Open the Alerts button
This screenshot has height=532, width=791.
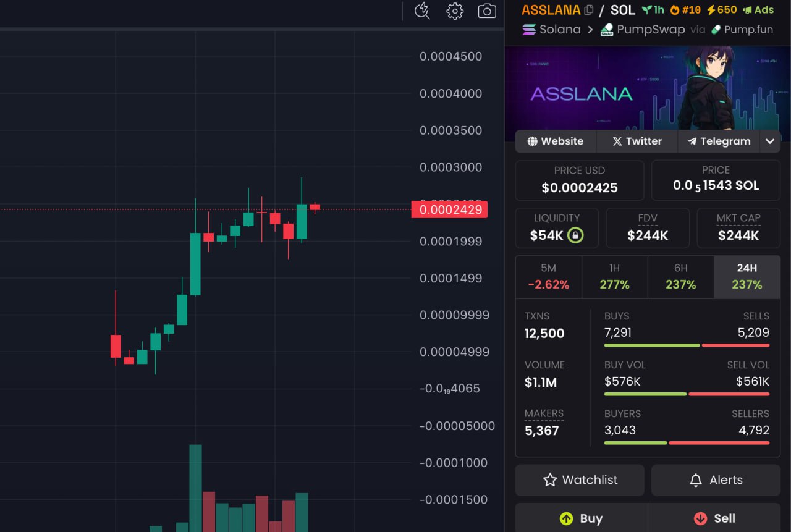[716, 480]
